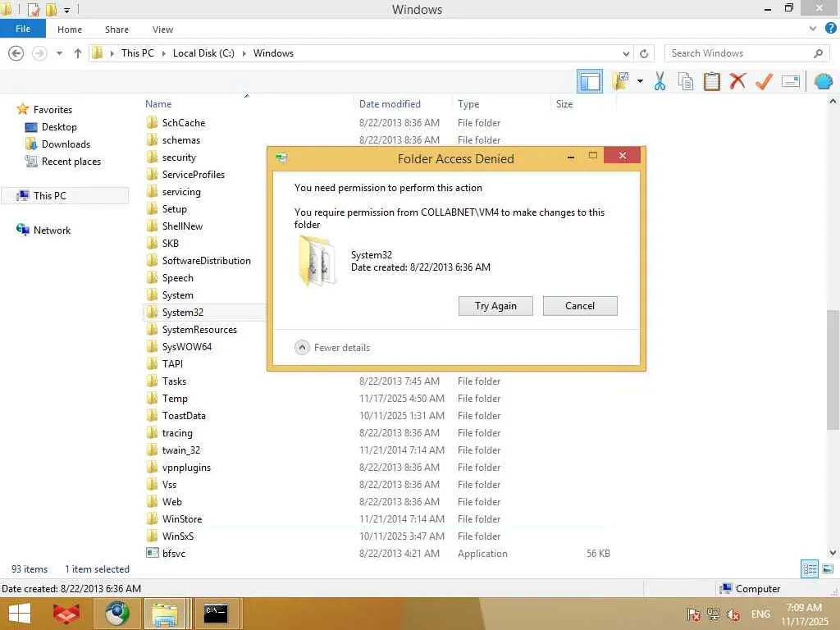Go back with the Back arrow

(x=16, y=53)
